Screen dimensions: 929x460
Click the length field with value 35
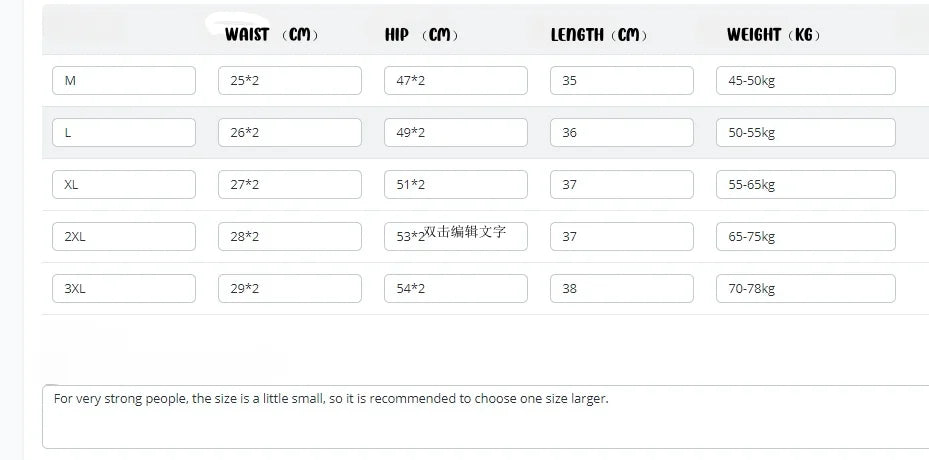622,81
